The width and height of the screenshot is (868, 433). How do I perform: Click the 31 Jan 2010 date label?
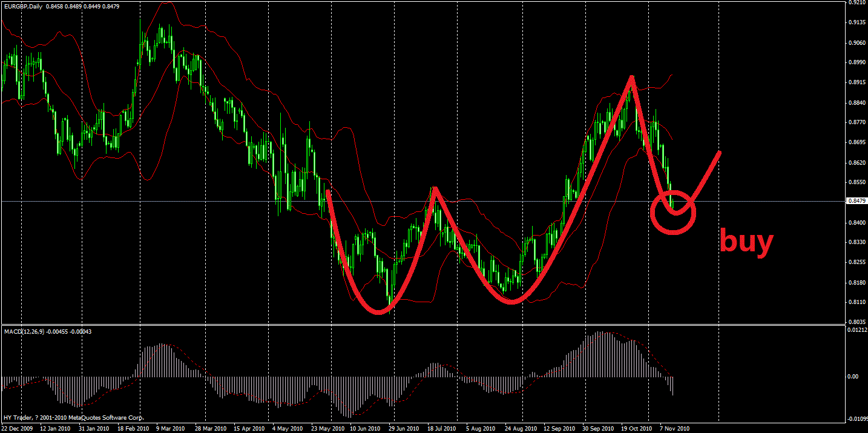coord(94,428)
